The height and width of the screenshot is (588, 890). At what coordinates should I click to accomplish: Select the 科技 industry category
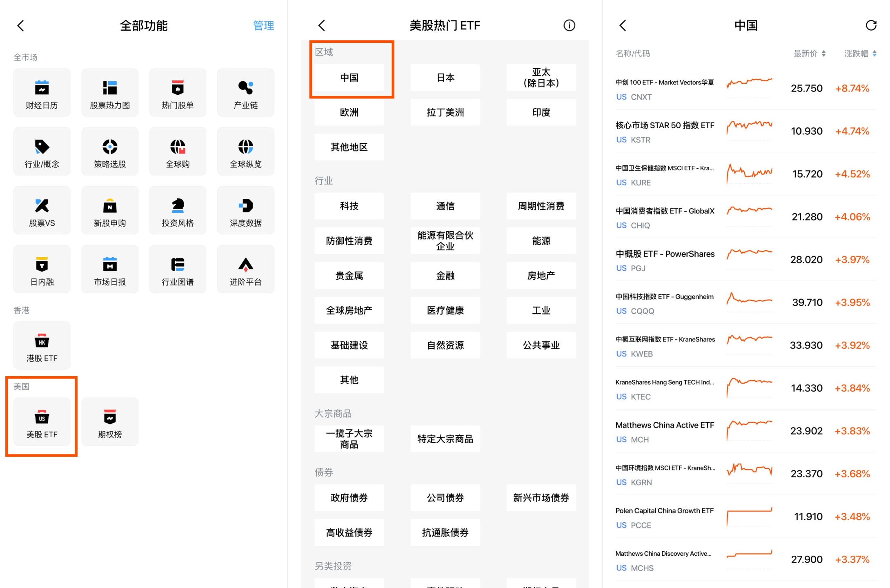tap(349, 206)
